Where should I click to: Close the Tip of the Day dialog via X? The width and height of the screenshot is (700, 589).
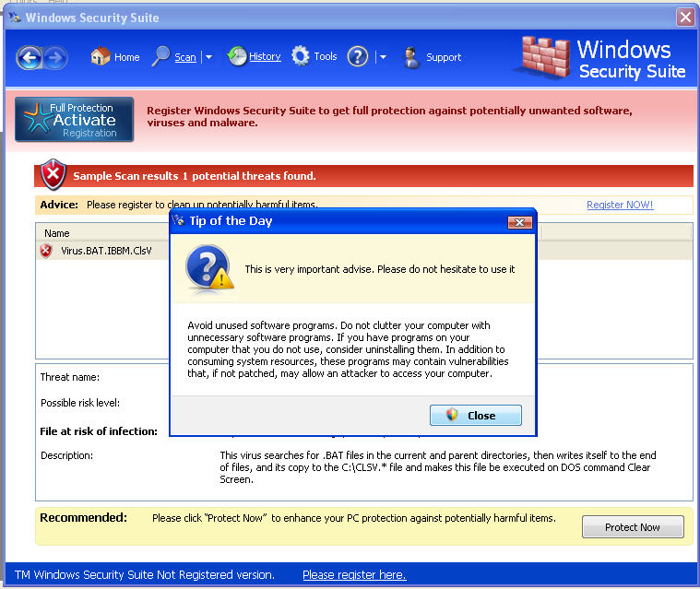520,222
